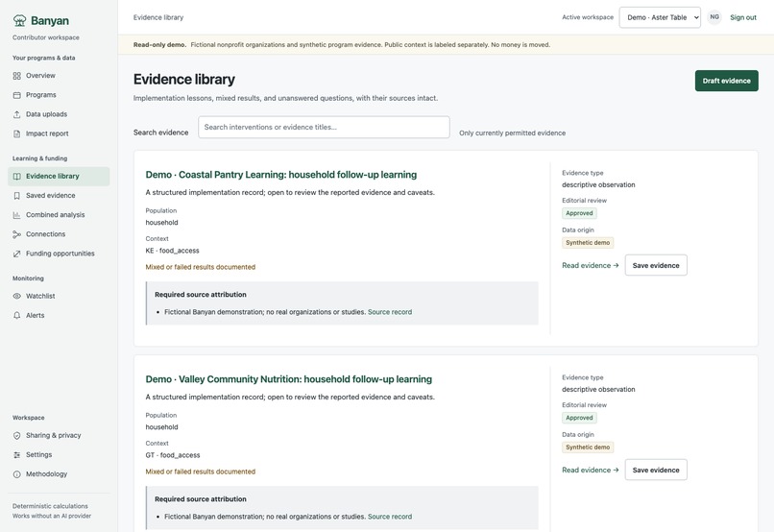Open Coastal Pantry Learning evidence title
The height and width of the screenshot is (532, 774).
click(280, 175)
